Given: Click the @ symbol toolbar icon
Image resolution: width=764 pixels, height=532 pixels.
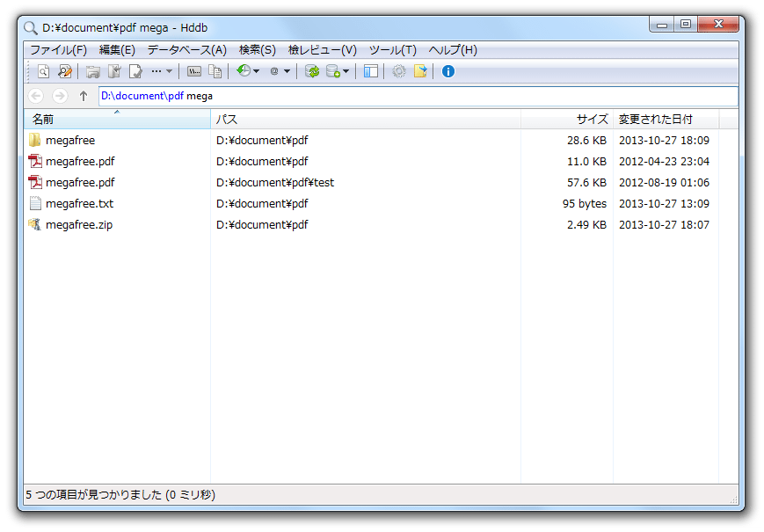Looking at the screenshot, I should tap(273, 71).
